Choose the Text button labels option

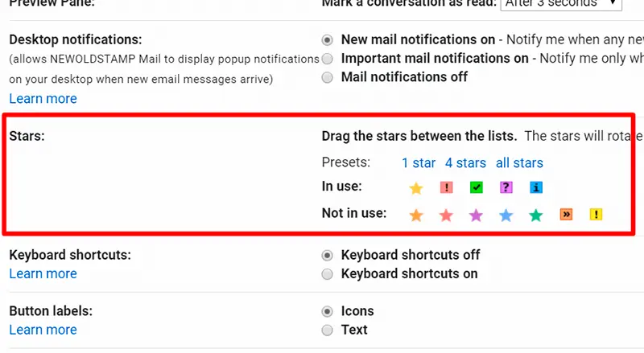pyautogui.click(x=328, y=330)
